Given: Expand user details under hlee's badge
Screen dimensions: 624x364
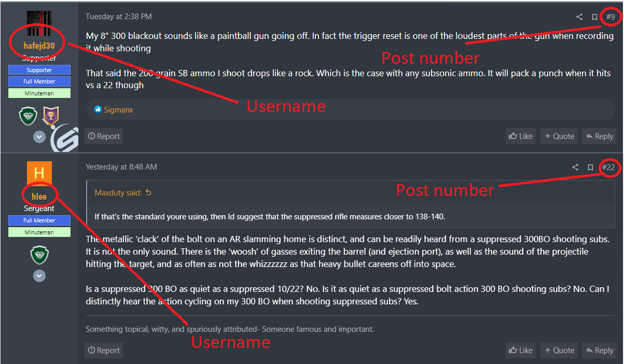Looking at the screenshot, I should pos(39,276).
